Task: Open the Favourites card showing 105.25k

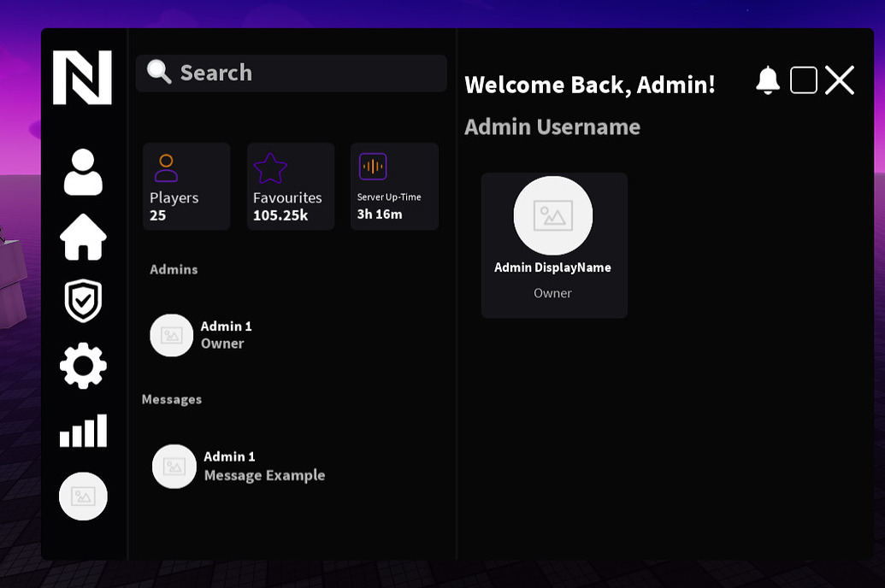Action: [x=290, y=185]
